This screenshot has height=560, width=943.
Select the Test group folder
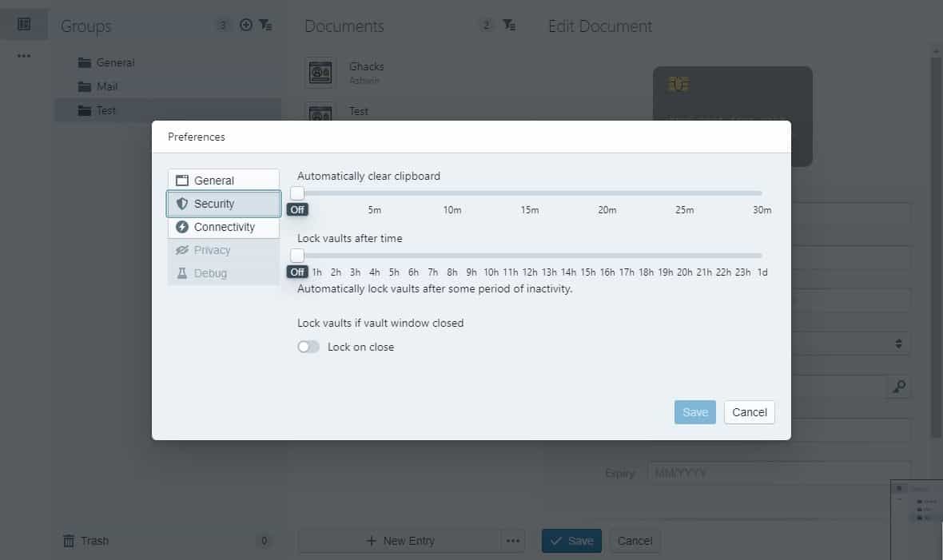pos(167,111)
